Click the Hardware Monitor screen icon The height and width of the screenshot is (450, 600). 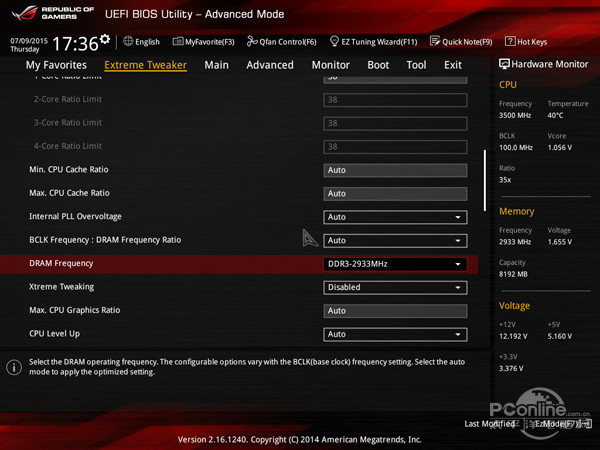(504, 64)
